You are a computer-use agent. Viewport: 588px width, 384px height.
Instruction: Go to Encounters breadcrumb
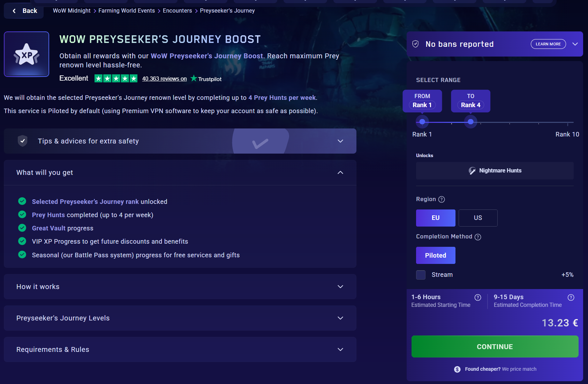(x=177, y=11)
